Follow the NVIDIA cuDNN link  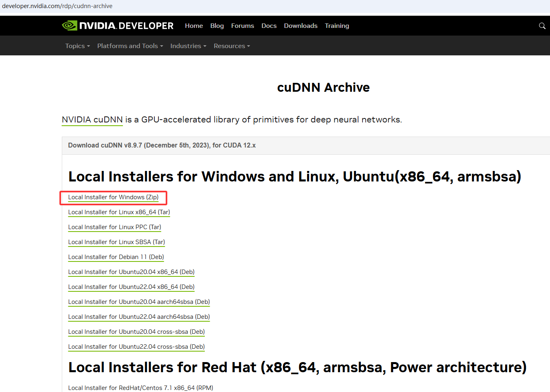92,120
